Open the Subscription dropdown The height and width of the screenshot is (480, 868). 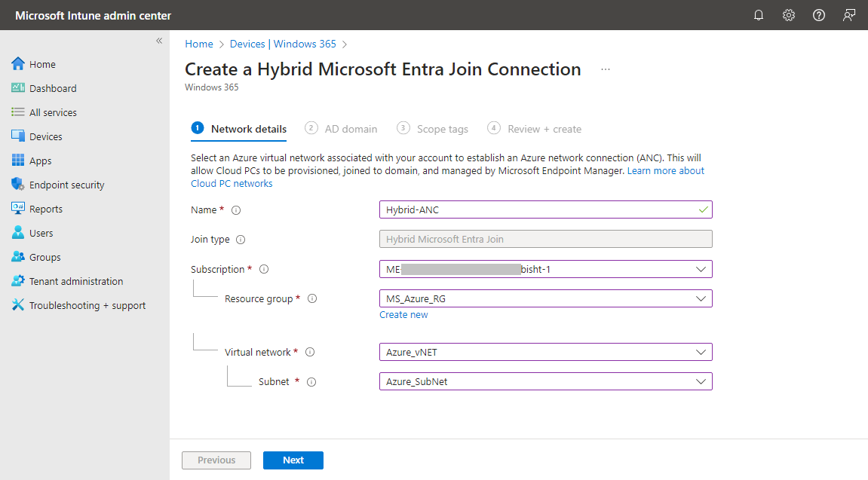pyautogui.click(x=546, y=269)
